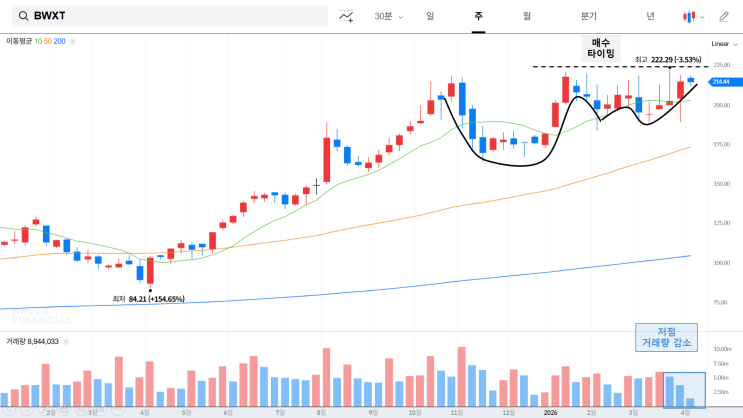The height and width of the screenshot is (418, 743).
Task: Switch to the 일 daily tab
Action: [x=430, y=16]
